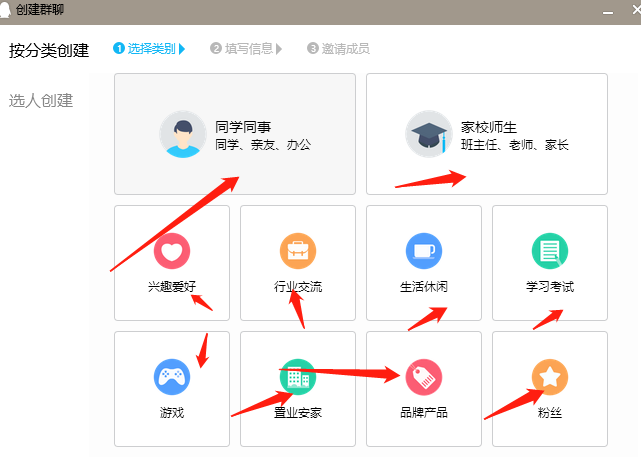This screenshot has height=460, width=641.
Task: Switch to 选人创建 mode
Action: click(41, 101)
